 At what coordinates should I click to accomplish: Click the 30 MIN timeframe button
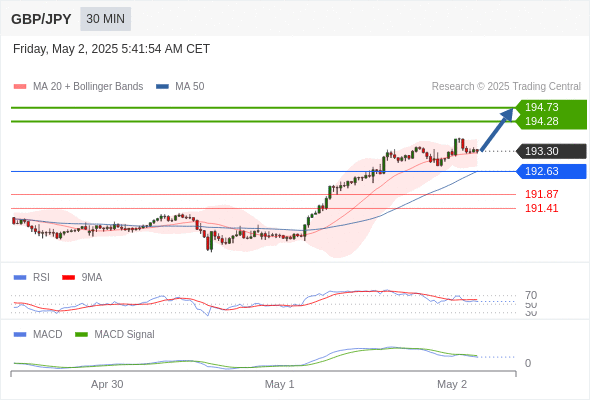click(x=105, y=19)
